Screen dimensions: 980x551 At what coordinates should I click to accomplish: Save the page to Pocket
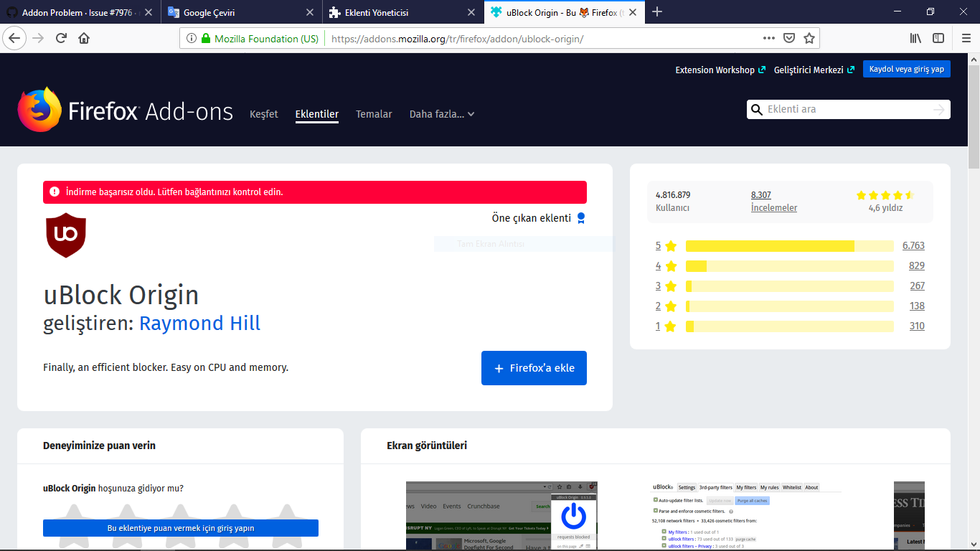[x=790, y=38]
